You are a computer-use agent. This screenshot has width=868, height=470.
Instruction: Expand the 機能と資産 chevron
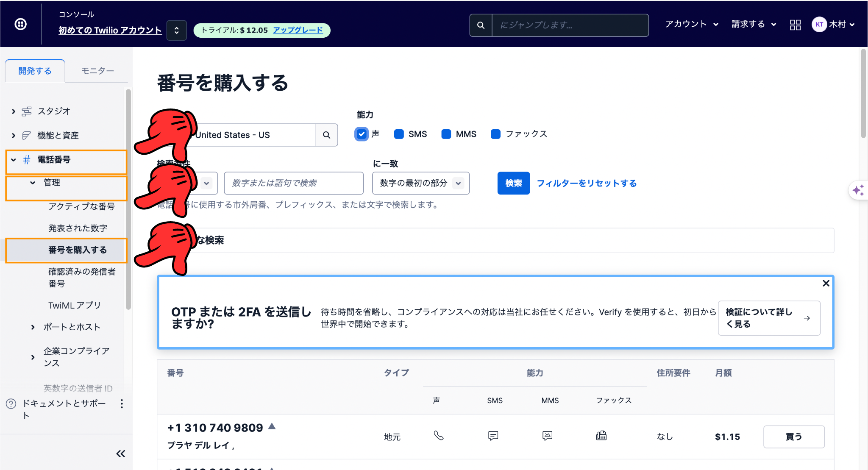(x=14, y=136)
